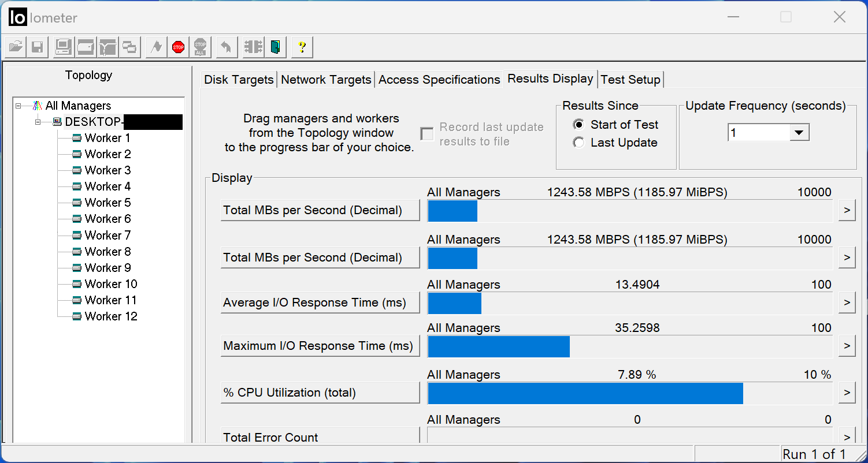Click the Worker 7 disk icon
Screen dimensions: 868x463
click(77, 235)
